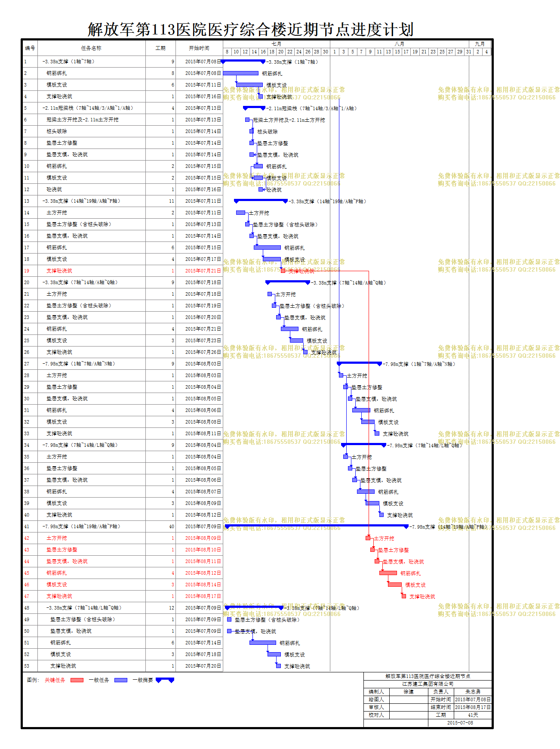Viewport: 560px width, 749px height.
Task: Click the 校对人 label in title block
Action: tap(376, 715)
